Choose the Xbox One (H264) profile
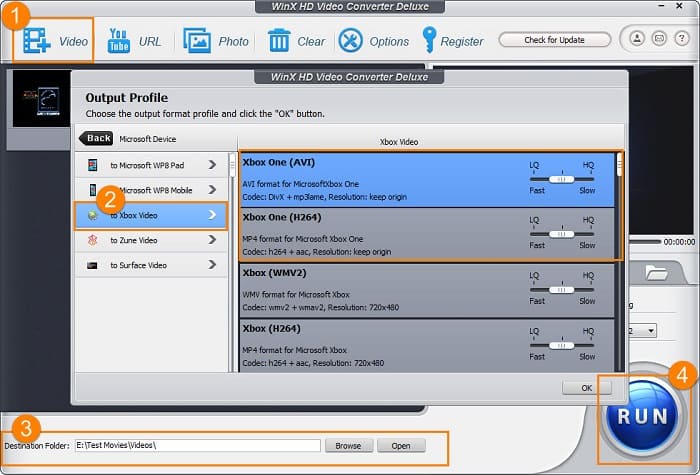Image resolution: width=700 pixels, height=475 pixels. [x=427, y=235]
